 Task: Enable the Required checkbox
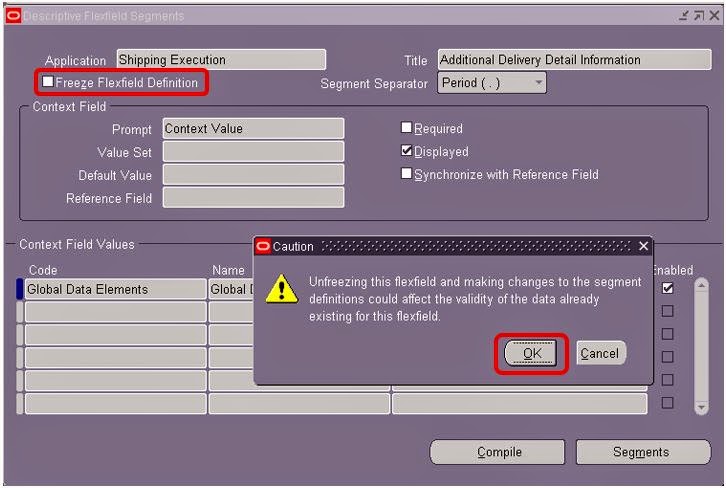point(406,127)
